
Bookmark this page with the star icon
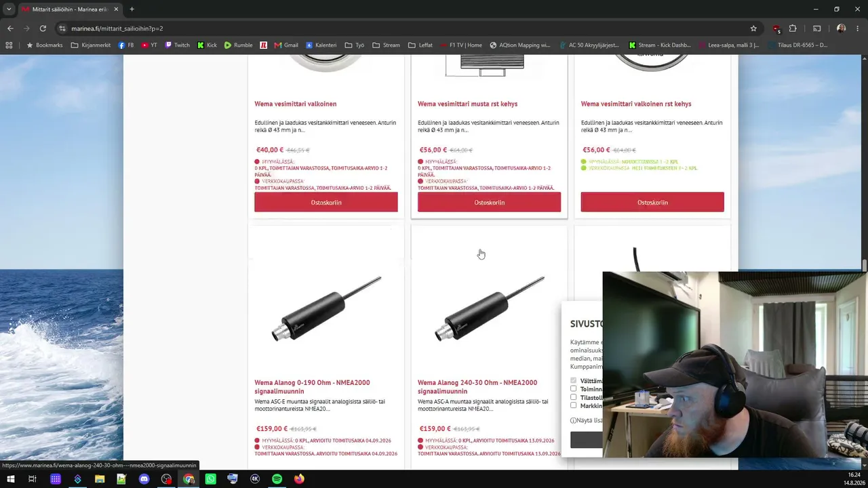(753, 28)
